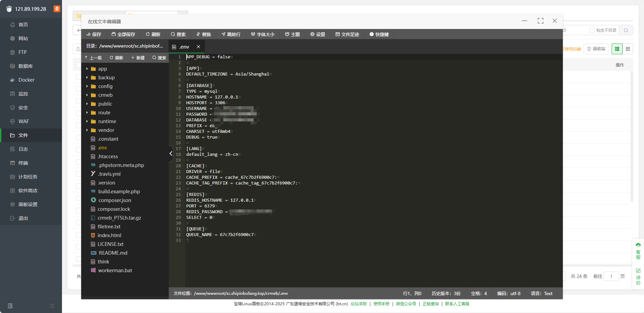Switch to list view of files
The height and width of the screenshot is (313, 644).
coord(617,49)
